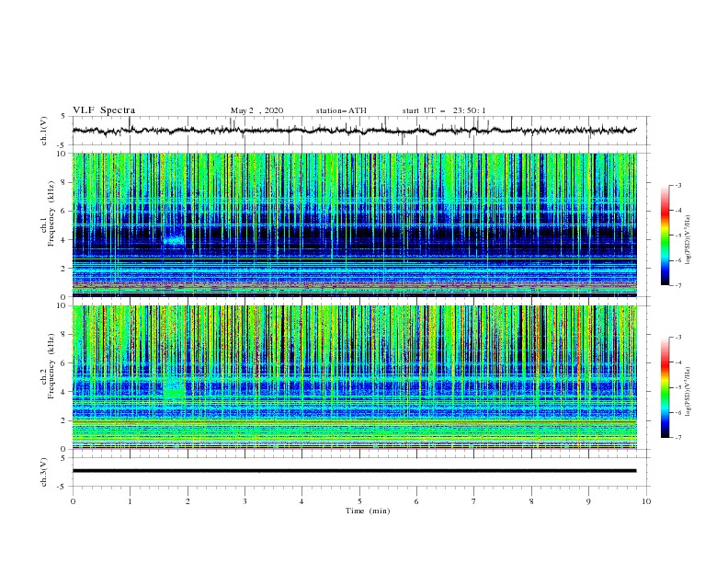The width and height of the screenshot is (728, 563).
Task: Click the -4 tick on the ch.2 color bar
Action: (678, 362)
